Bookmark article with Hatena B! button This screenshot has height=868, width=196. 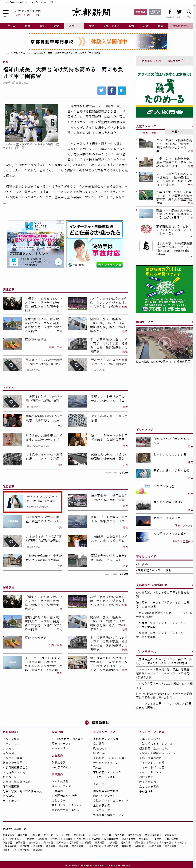coord(122,90)
